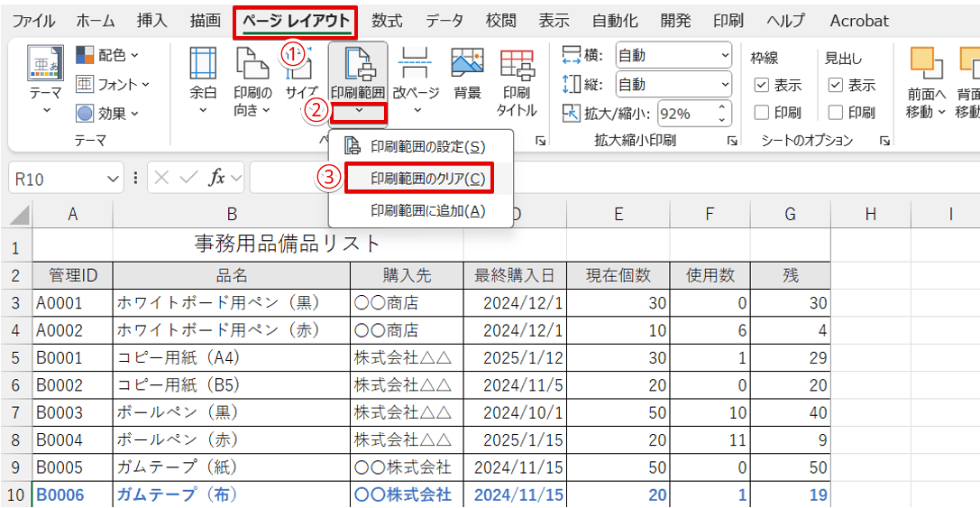Switch to the データ tab
Viewport: 980px width, 508px height.
click(444, 21)
